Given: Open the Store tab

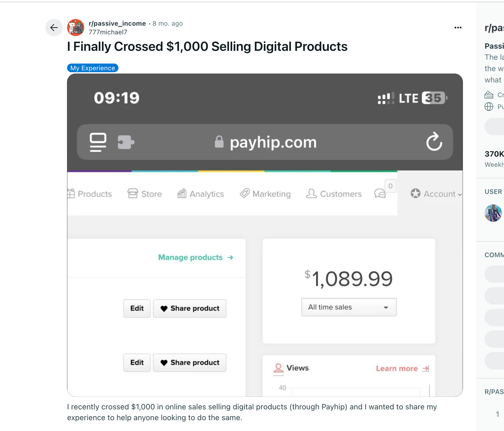Looking at the screenshot, I should 145,194.
